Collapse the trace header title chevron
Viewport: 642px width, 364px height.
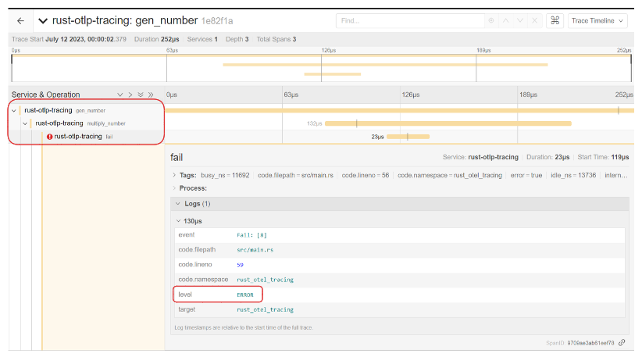(43, 21)
